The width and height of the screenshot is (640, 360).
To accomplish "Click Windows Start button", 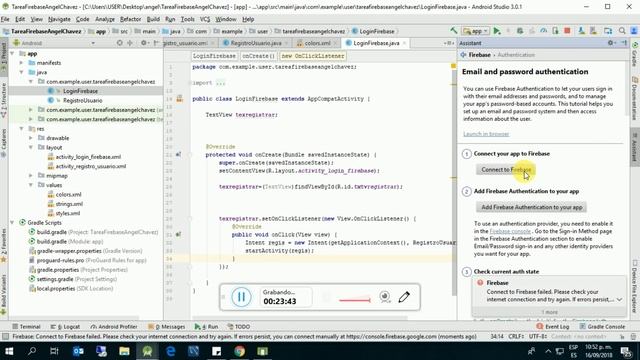I will 9,351.
